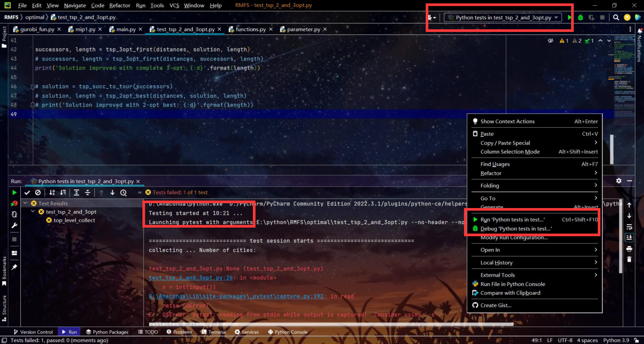Viewport: 644px width, 344px height.
Task: Select top_level_collect test in results tree
Action: click(x=74, y=220)
